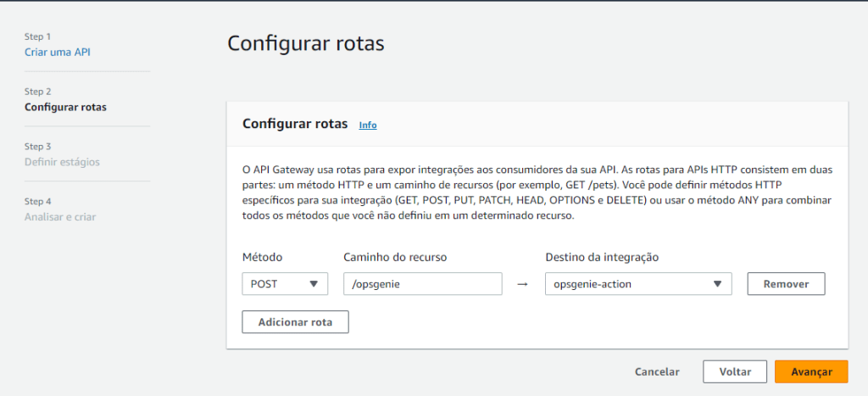This screenshot has width=868, height=396.
Task: Click the arrow icon of the POST selector
Action: click(x=314, y=284)
